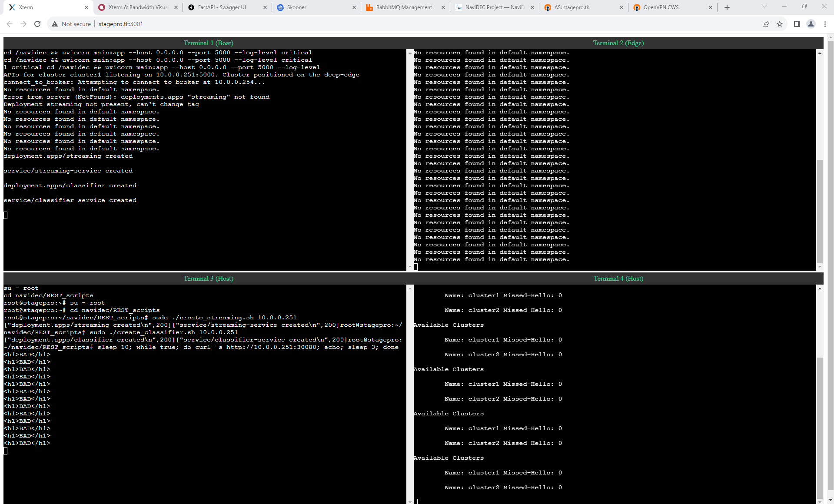Close the OpenVPN CWS tab
The image size is (834, 504).
[x=710, y=7]
